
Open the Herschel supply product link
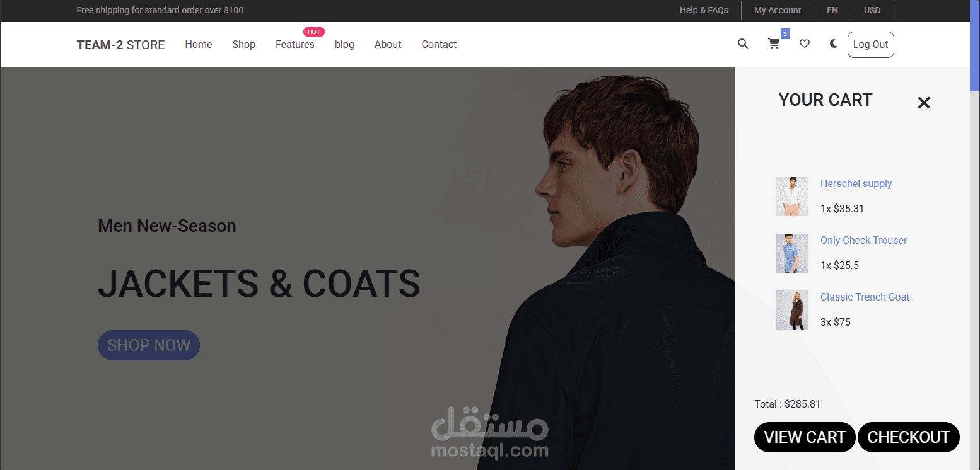coord(856,184)
